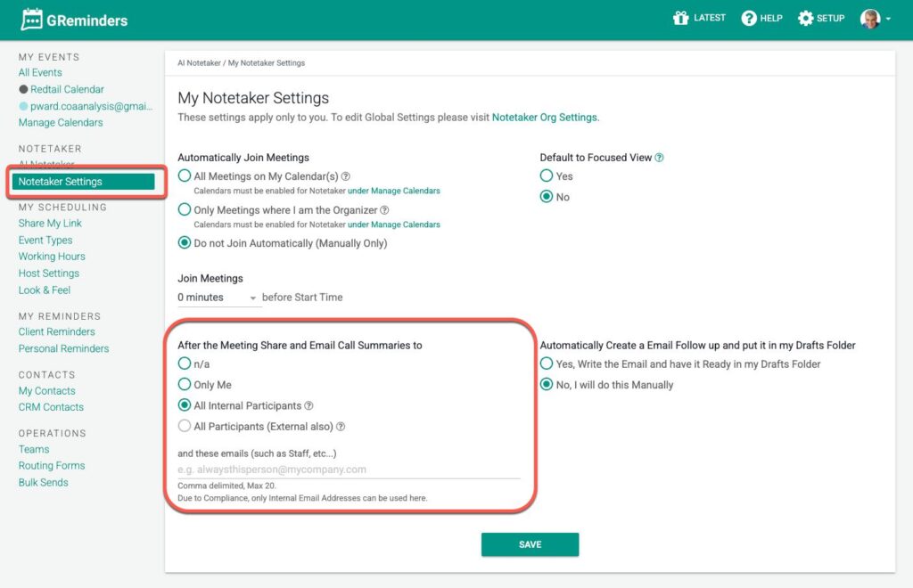Open Event Types in sidebar
Viewport: 913px width, 588px height.
click(x=45, y=240)
